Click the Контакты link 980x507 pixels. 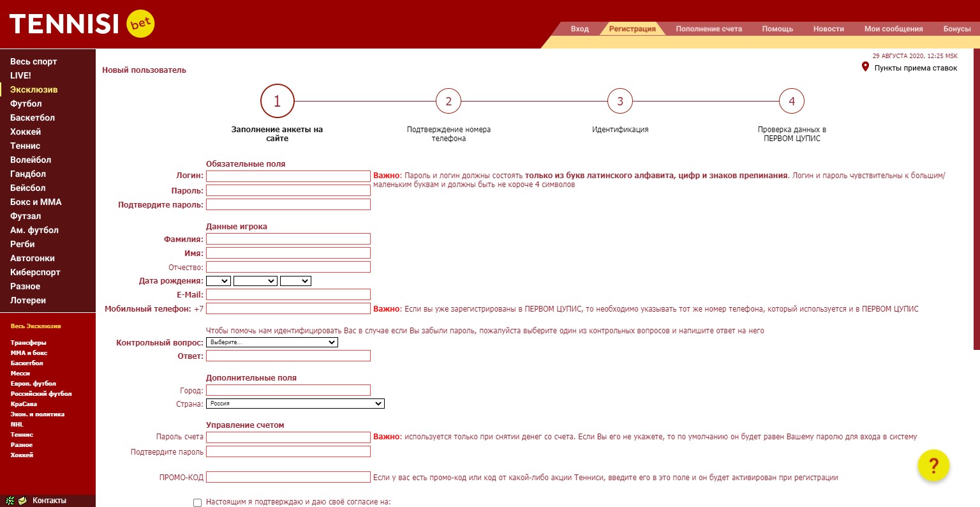tap(49, 501)
